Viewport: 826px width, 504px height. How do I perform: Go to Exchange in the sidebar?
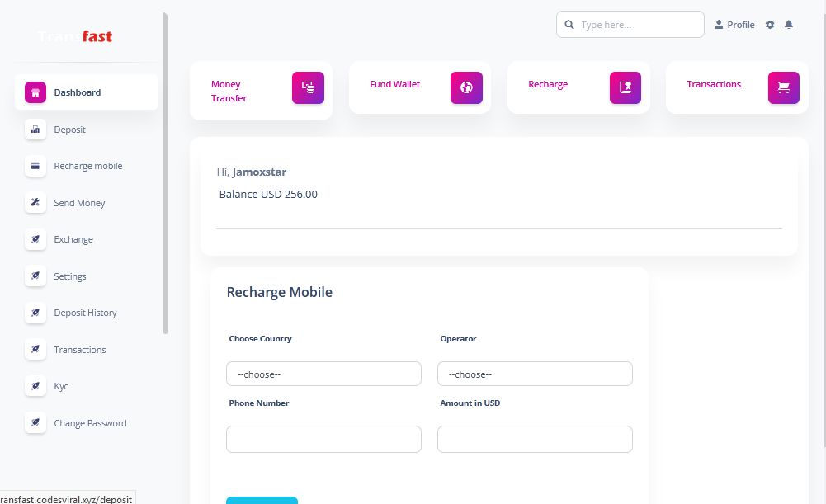(x=73, y=239)
